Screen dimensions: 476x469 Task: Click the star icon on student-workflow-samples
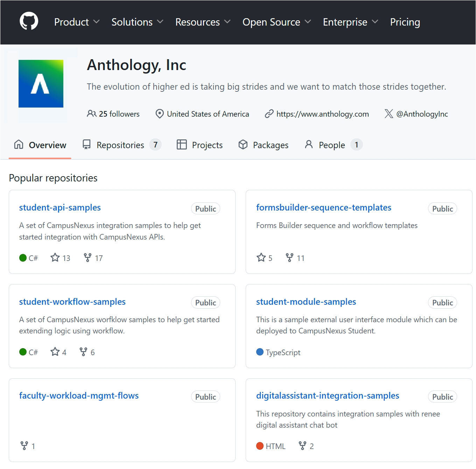click(x=55, y=352)
